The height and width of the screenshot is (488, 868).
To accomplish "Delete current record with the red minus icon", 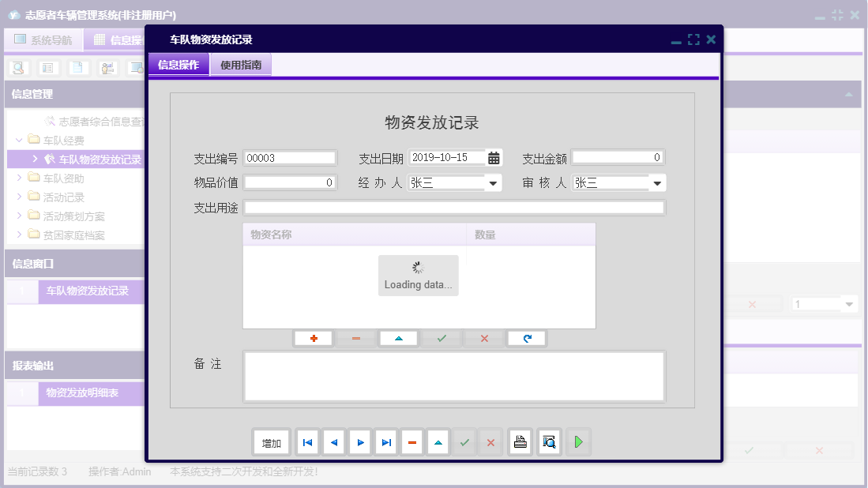I will pyautogui.click(x=411, y=442).
